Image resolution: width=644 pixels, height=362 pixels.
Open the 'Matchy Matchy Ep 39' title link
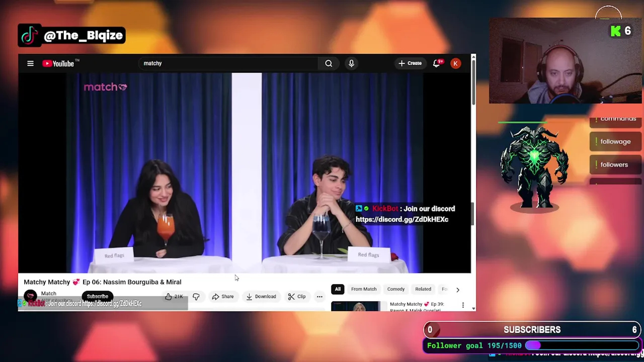pos(417,307)
